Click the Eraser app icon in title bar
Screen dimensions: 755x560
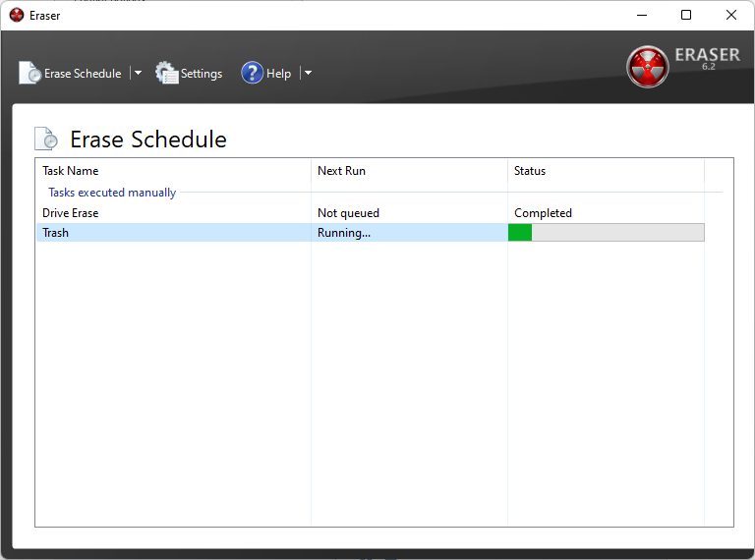point(17,16)
